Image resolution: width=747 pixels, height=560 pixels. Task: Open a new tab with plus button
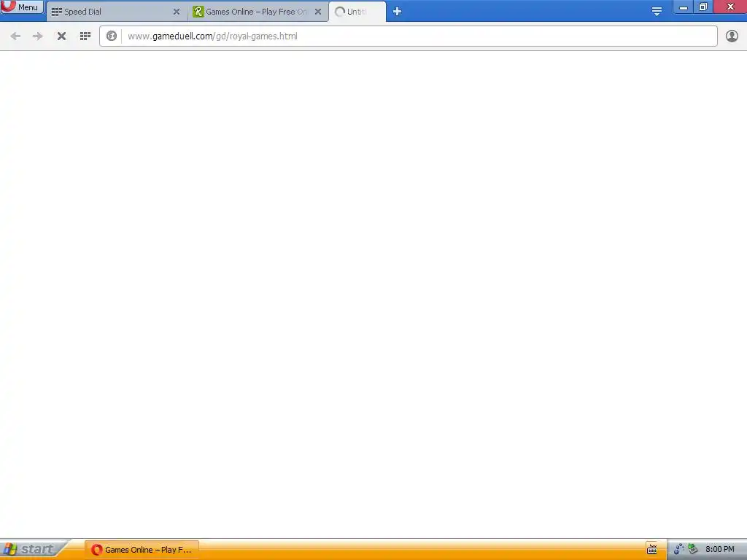pyautogui.click(x=397, y=12)
